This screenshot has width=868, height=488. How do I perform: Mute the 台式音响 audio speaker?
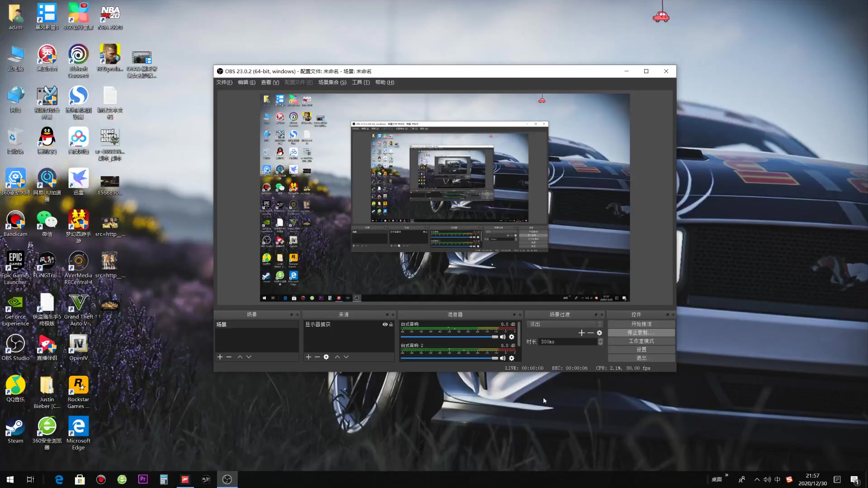[x=503, y=337]
